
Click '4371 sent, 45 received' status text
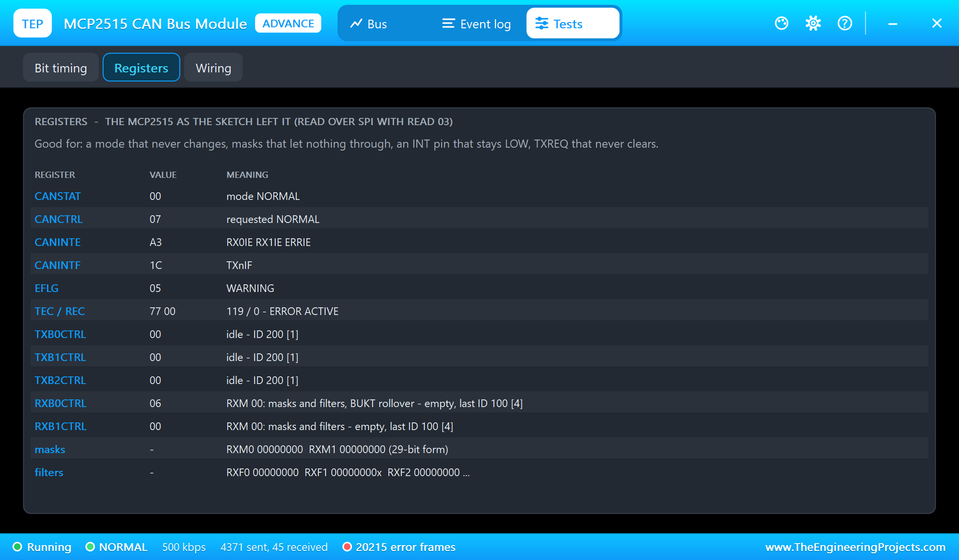pyautogui.click(x=274, y=547)
